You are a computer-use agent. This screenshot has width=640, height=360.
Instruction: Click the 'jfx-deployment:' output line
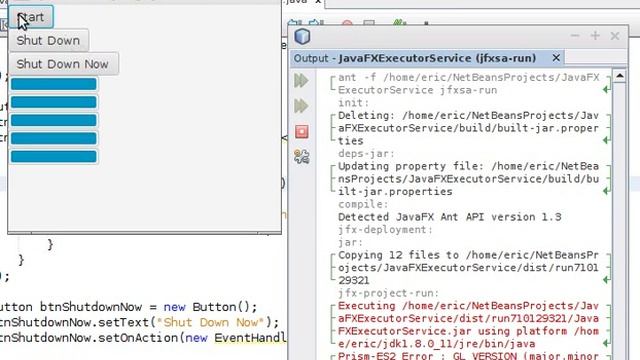[x=385, y=230]
